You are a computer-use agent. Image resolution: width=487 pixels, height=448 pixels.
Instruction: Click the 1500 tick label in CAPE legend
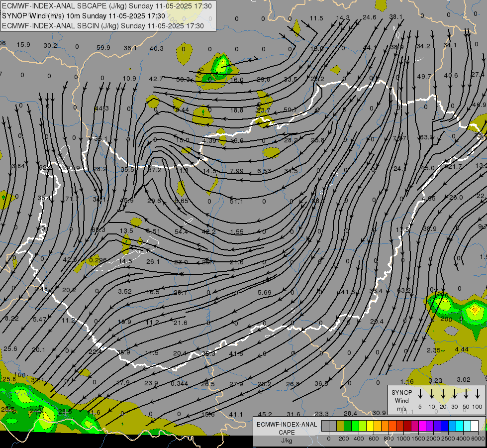point(418,439)
